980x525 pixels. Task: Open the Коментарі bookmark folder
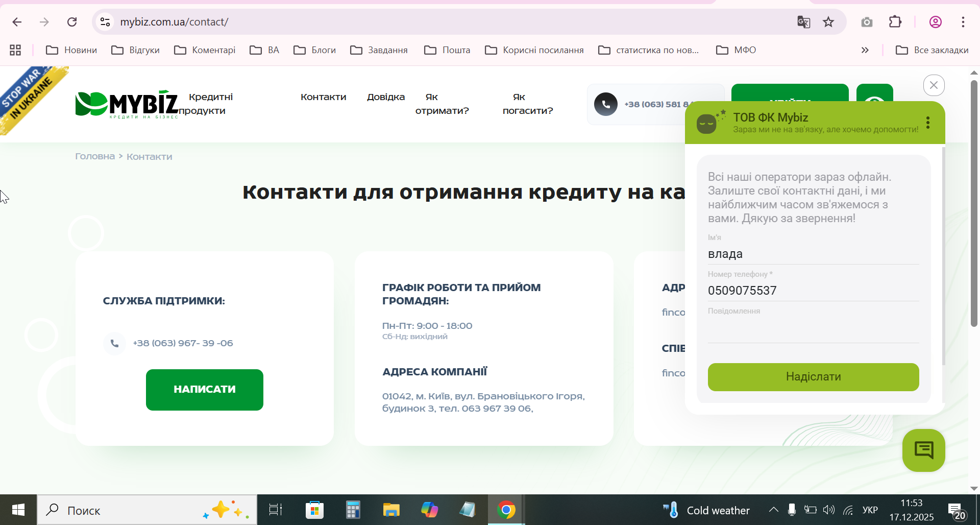point(205,50)
